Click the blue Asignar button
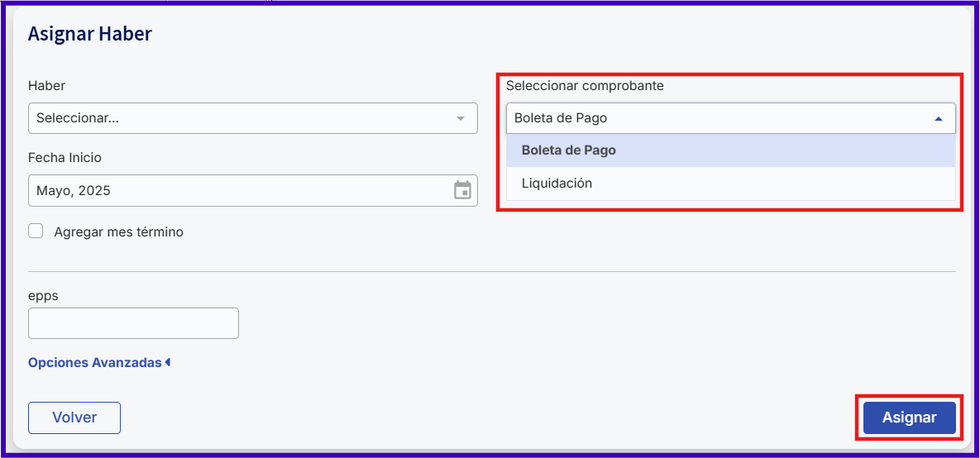The height and width of the screenshot is (458, 980). click(x=910, y=417)
